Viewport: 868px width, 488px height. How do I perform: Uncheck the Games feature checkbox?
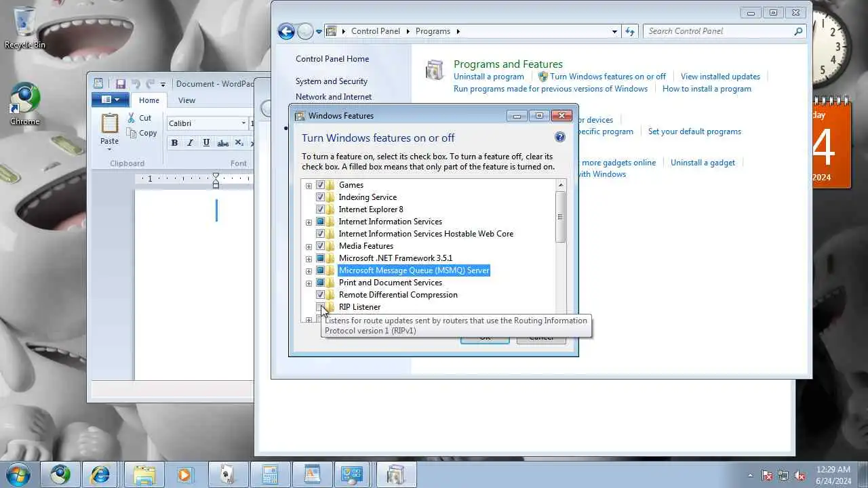click(321, 185)
